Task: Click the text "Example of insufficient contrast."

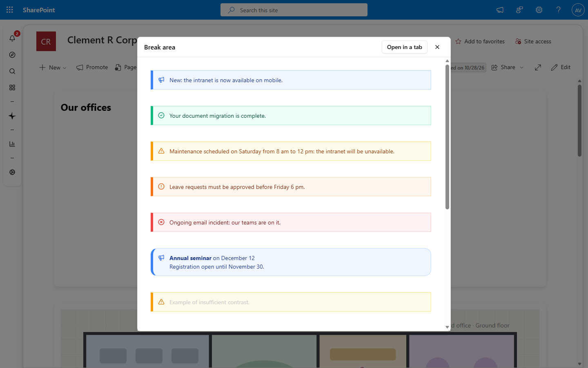Action: 209,302
